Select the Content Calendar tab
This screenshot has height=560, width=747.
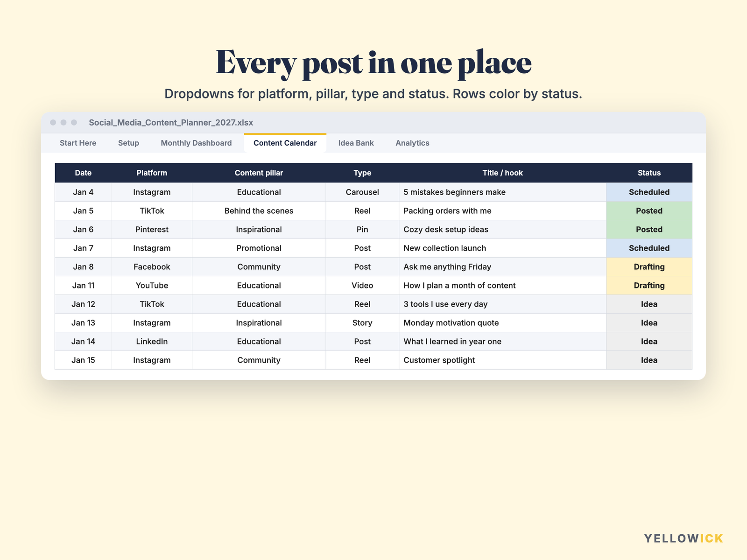[x=285, y=143]
